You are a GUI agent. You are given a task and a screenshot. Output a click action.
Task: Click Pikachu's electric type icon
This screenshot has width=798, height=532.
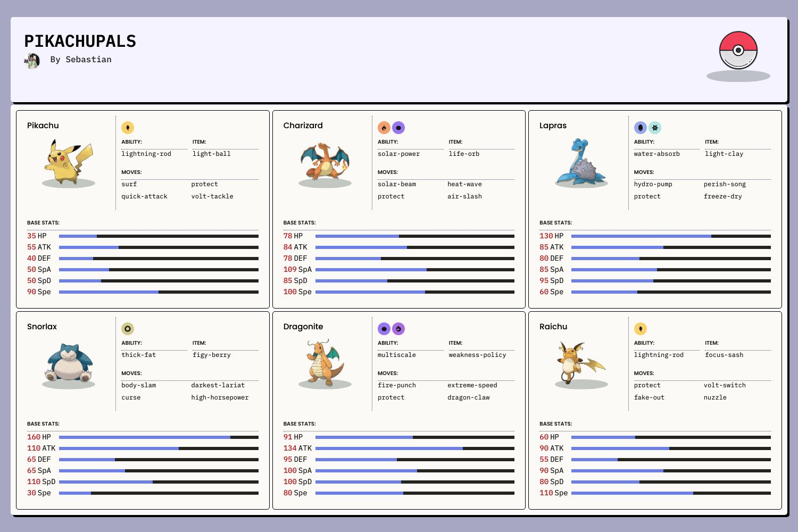[x=128, y=128]
